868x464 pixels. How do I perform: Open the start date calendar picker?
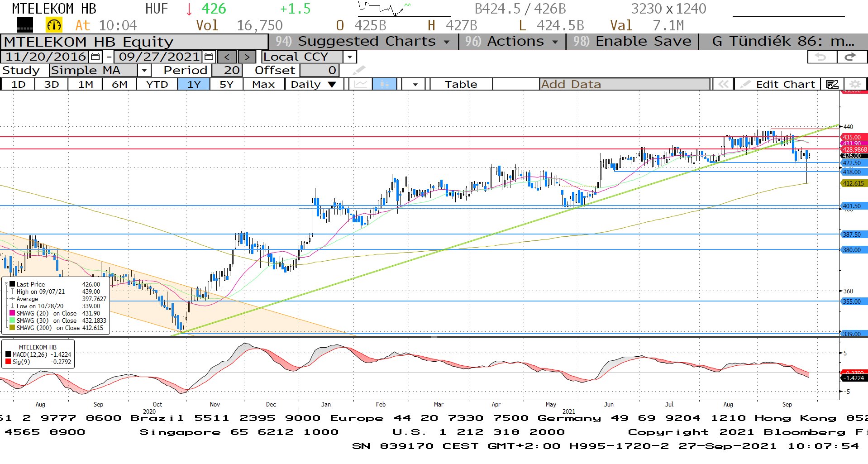[x=95, y=57]
